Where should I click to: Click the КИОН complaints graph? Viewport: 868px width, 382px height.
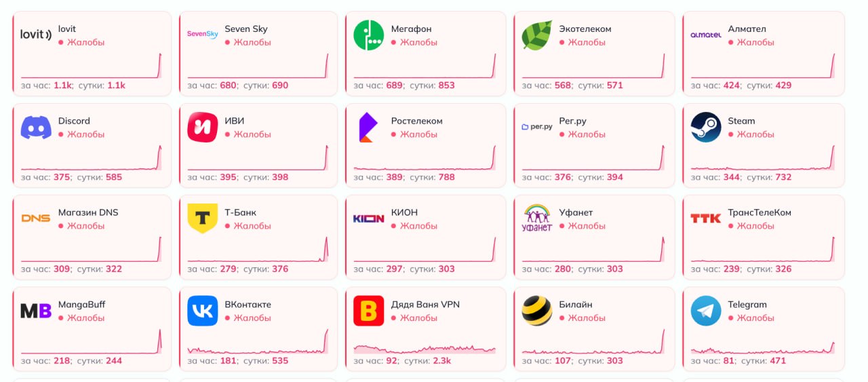tap(425, 249)
